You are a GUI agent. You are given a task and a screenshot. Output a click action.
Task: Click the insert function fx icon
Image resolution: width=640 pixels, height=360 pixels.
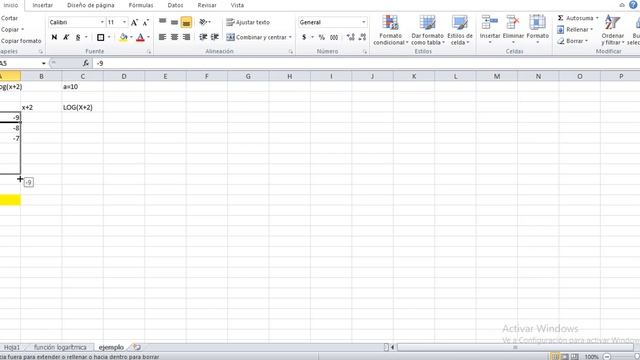tap(85, 63)
